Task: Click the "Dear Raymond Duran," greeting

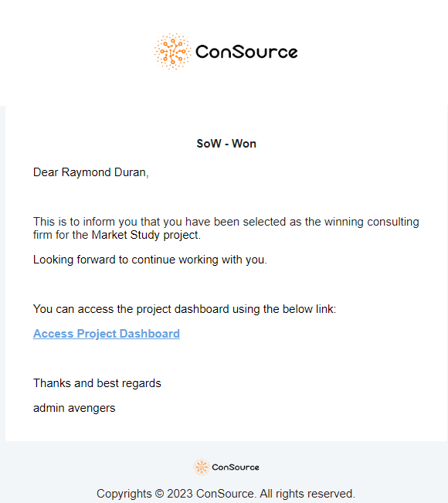Action: click(x=91, y=172)
